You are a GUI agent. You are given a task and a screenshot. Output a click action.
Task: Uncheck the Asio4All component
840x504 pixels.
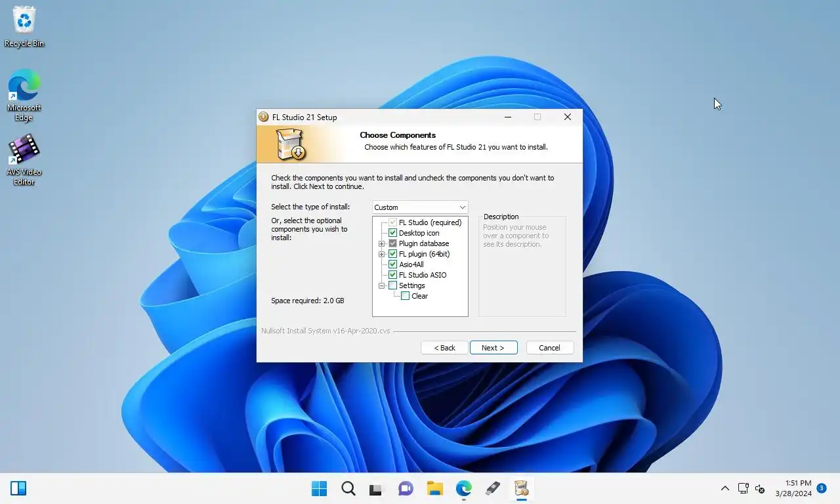tap(392, 264)
